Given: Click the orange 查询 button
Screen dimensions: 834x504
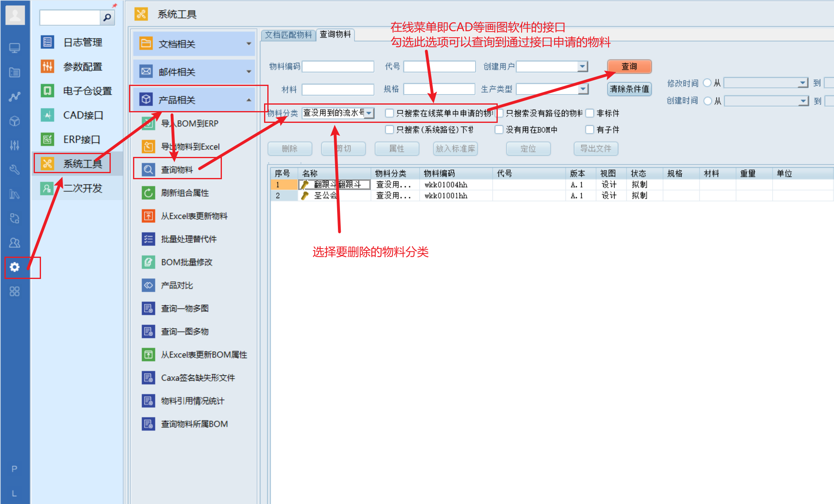Looking at the screenshot, I should 629,66.
